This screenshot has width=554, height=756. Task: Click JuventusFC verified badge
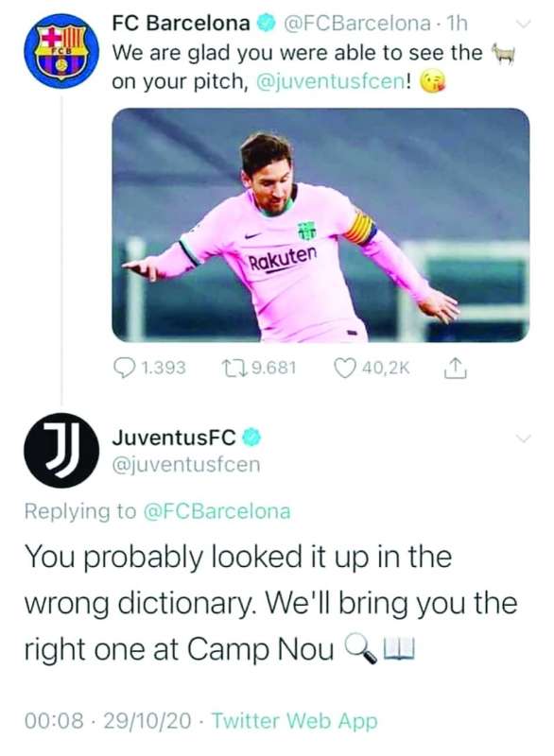(251, 438)
